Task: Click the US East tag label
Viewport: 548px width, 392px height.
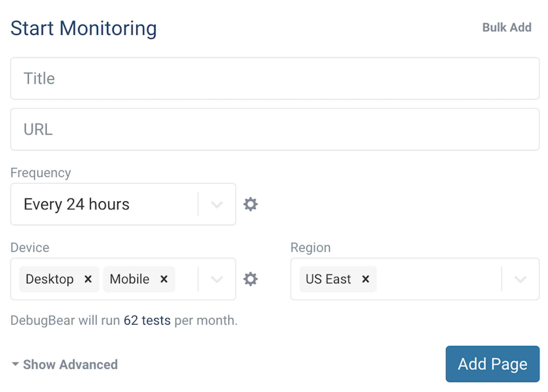Action: tap(328, 279)
